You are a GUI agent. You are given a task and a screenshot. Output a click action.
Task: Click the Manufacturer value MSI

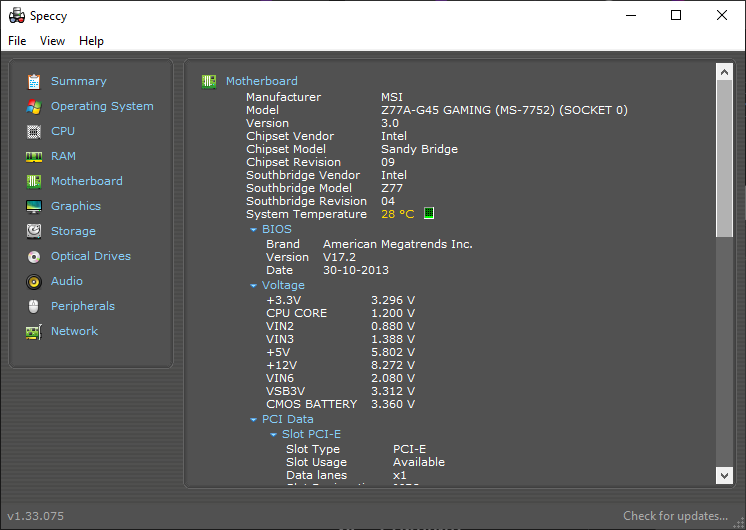click(392, 97)
